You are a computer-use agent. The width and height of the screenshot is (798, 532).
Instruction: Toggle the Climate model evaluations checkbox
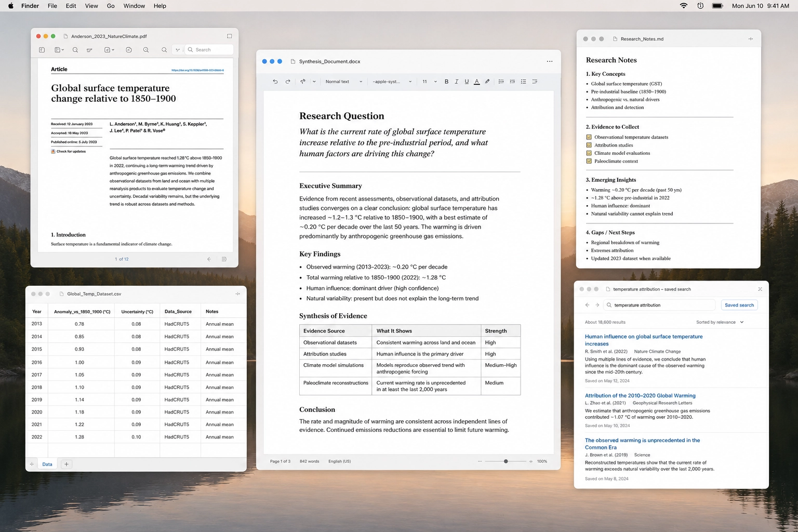[x=589, y=153]
